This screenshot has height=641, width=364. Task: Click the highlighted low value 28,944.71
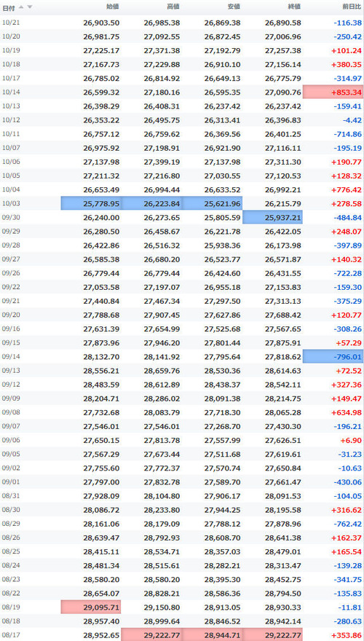point(212,634)
